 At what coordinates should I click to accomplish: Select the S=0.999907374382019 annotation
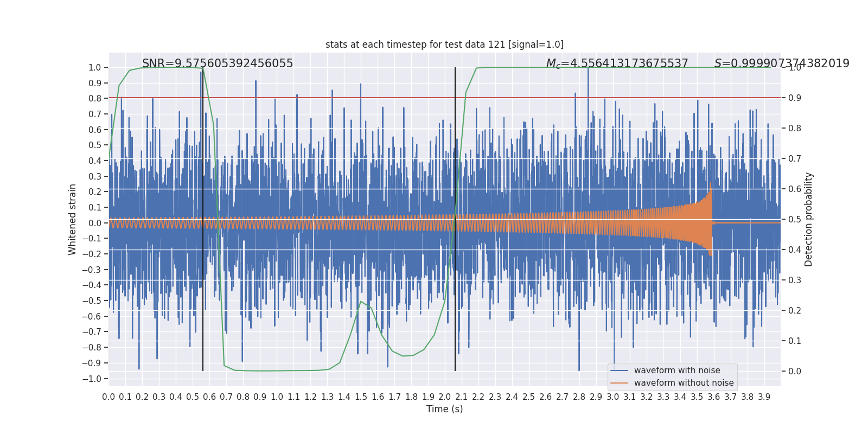(x=782, y=63)
